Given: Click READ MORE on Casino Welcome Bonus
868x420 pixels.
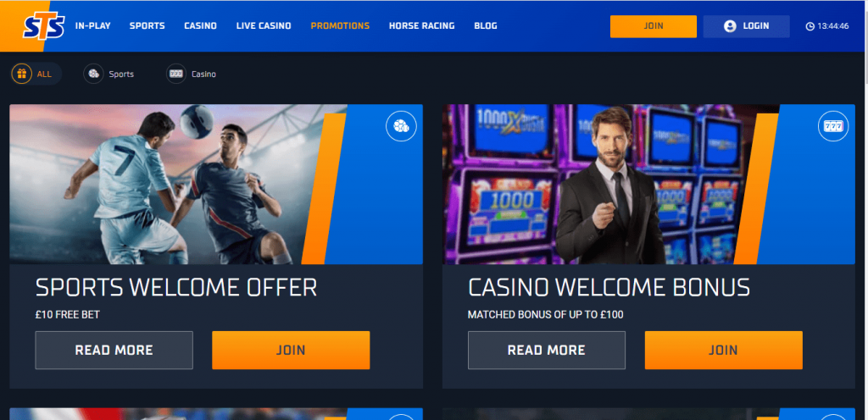Looking at the screenshot, I should pyautogui.click(x=547, y=350).
